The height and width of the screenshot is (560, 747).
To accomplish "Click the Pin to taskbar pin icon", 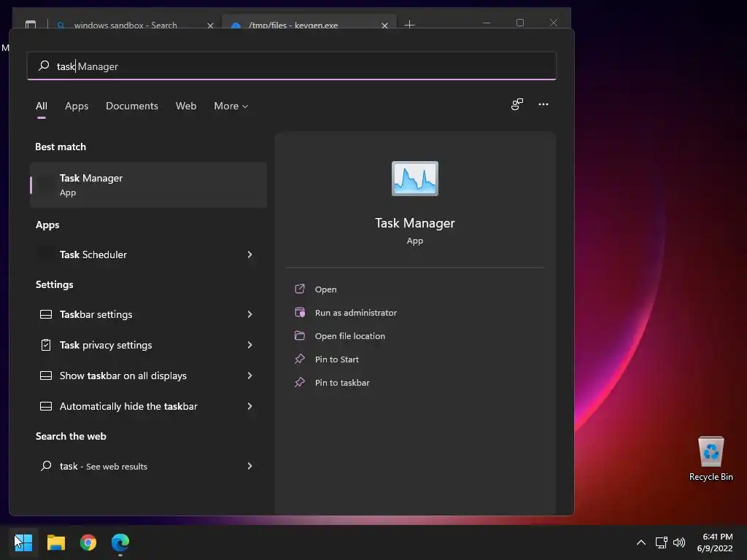I will pos(300,382).
